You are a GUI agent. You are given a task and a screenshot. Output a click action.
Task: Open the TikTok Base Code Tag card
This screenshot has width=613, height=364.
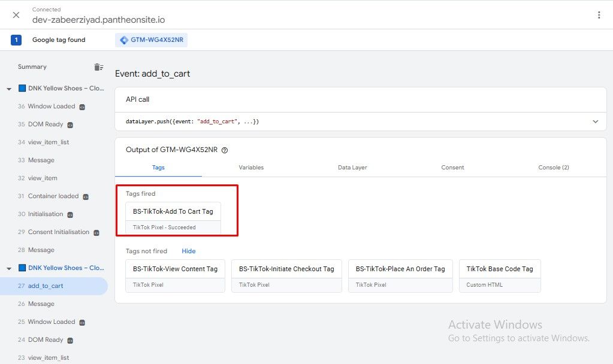coord(500,276)
